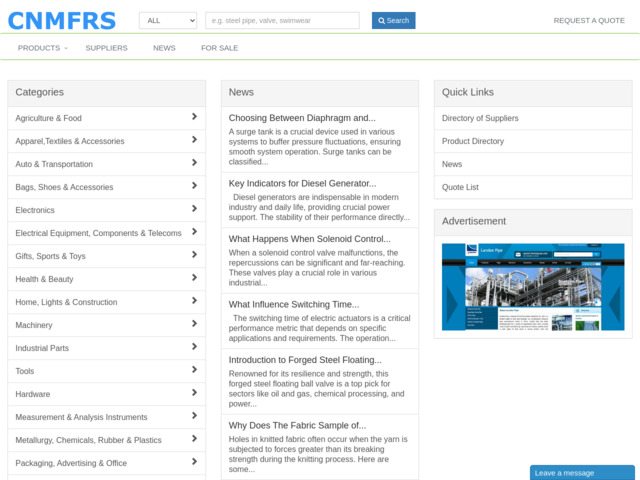Click the chevron arrow beside Health & Beauty
640x480 pixels.
(x=194, y=278)
